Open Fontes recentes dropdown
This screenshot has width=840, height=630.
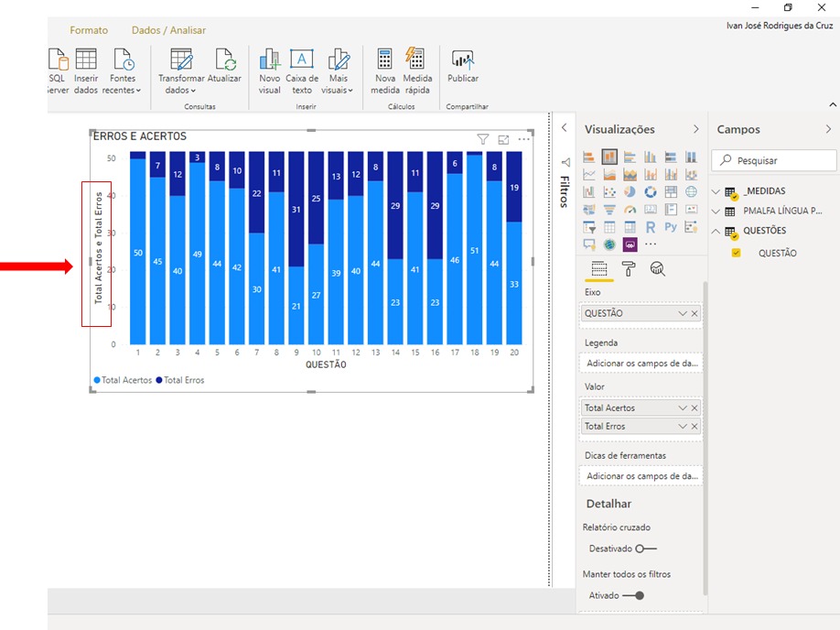pos(122,71)
